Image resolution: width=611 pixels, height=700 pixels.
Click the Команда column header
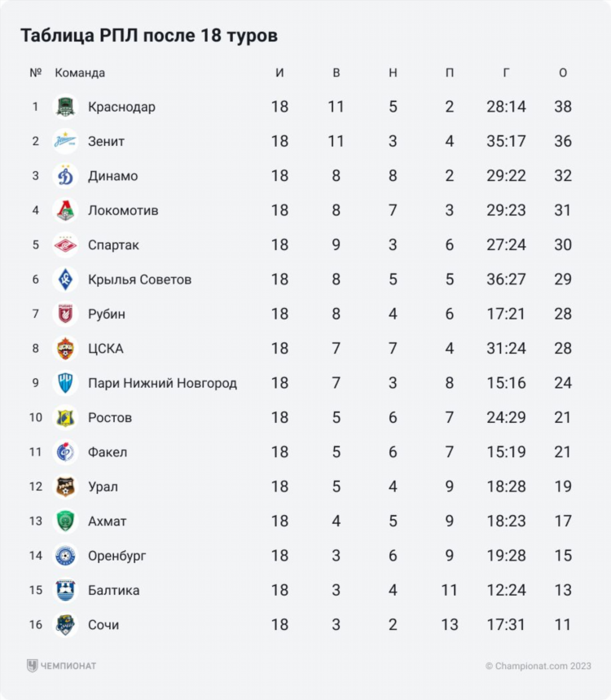click(80, 73)
